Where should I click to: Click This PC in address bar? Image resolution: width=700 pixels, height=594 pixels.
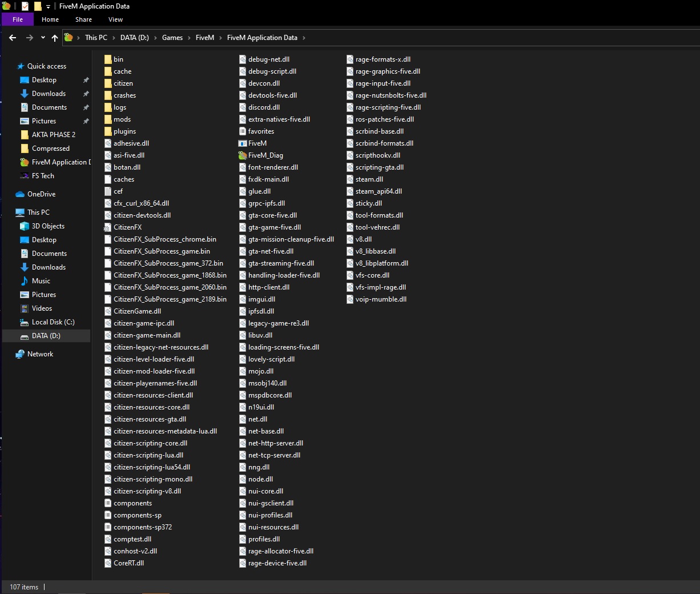click(96, 38)
